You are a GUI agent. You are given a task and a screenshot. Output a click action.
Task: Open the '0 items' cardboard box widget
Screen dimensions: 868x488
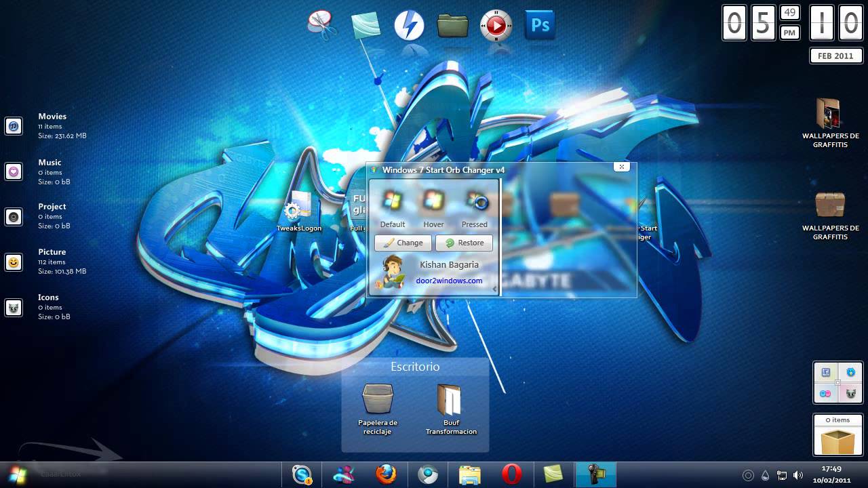click(837, 435)
